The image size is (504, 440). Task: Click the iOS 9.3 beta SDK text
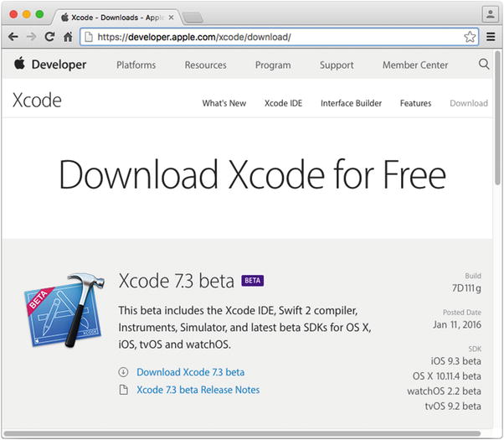coord(455,361)
